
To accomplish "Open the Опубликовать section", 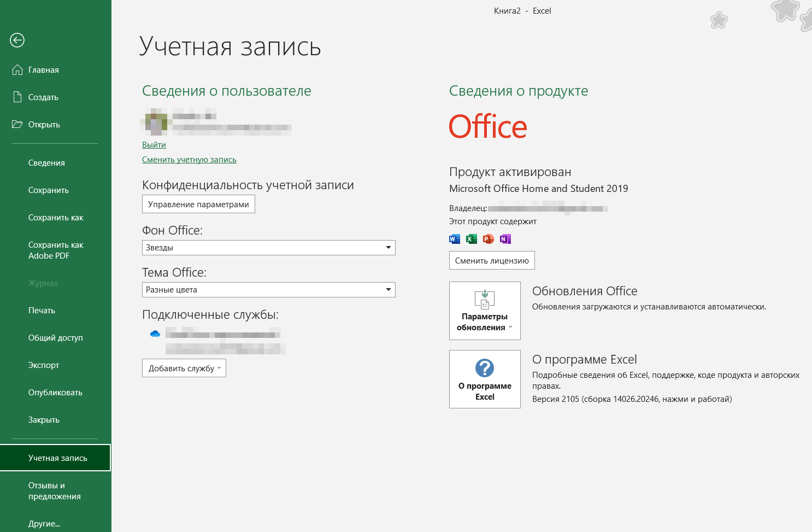I will coord(55,392).
